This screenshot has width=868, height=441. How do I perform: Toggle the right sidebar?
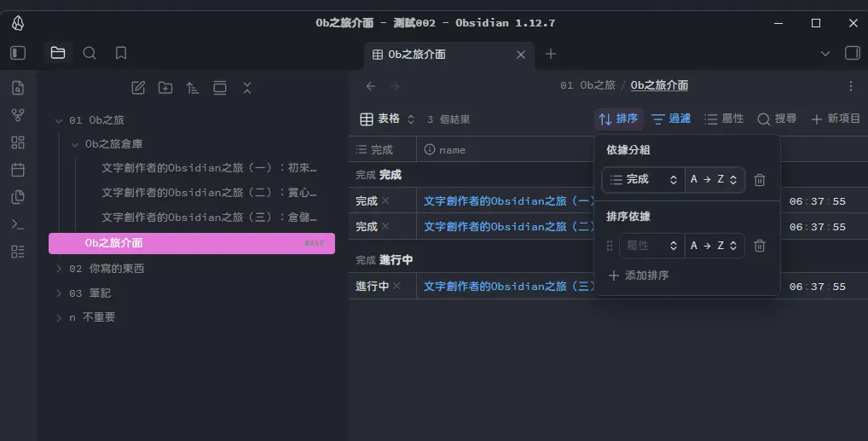851,54
